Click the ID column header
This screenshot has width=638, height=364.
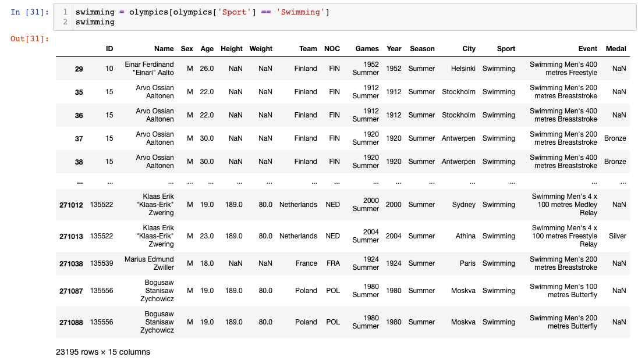(109, 49)
